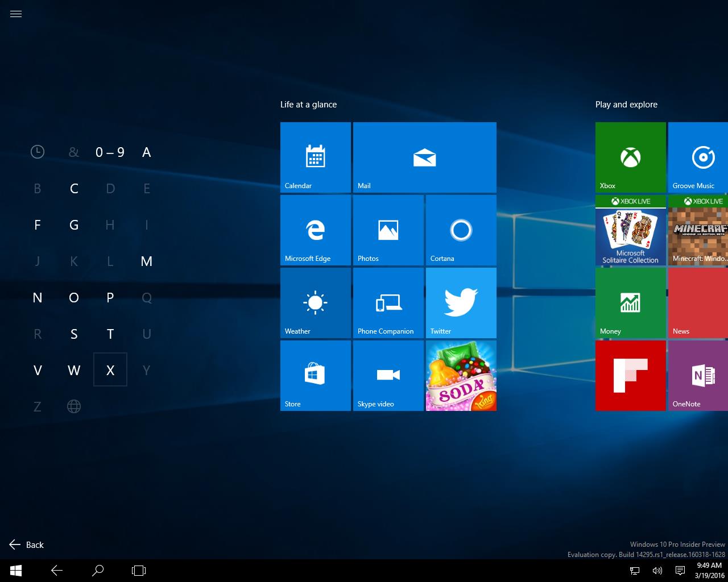Screen dimensions: 728x582
Task: Jump to apps starting with T
Action: [x=110, y=334]
